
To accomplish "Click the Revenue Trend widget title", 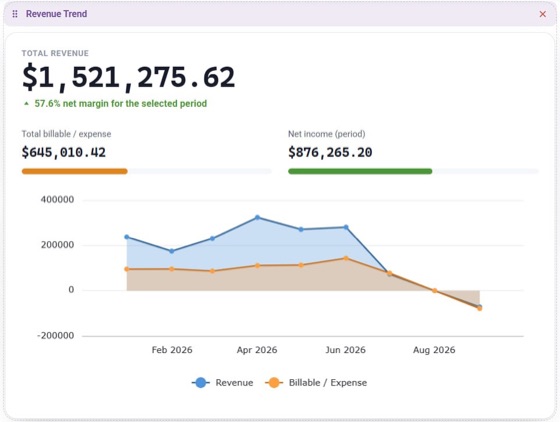I will pos(56,14).
